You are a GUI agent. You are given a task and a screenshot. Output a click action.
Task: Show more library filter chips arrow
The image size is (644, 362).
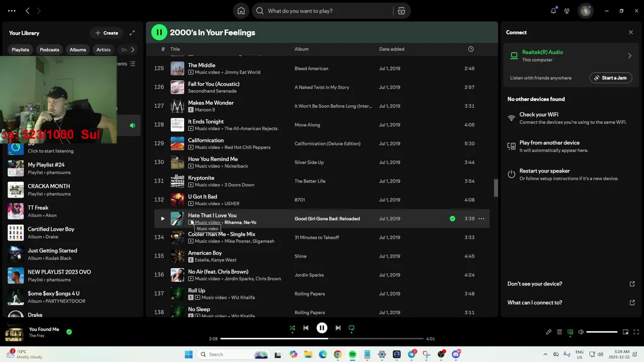pos(133,50)
